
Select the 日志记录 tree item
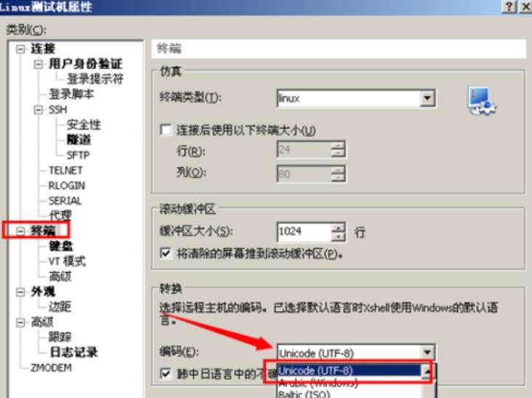pyautogui.click(x=73, y=352)
